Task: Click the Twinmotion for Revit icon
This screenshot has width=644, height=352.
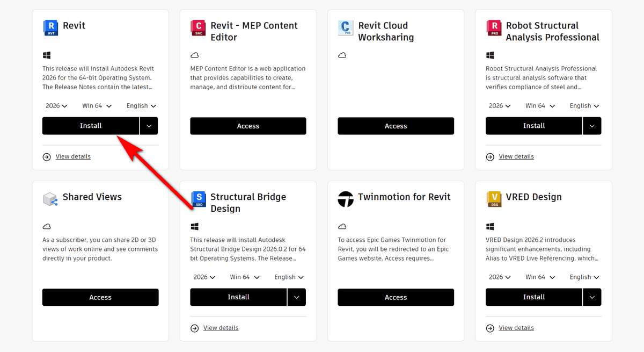Action: point(346,199)
